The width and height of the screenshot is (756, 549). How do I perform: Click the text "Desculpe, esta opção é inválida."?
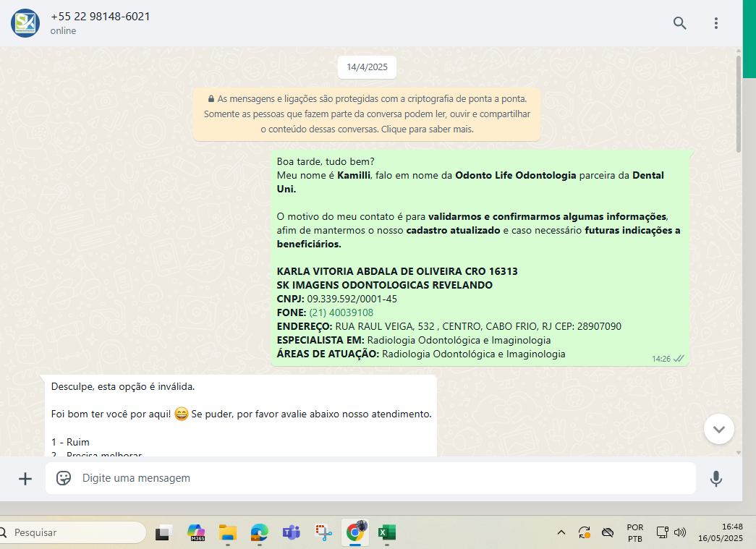[x=123, y=386]
